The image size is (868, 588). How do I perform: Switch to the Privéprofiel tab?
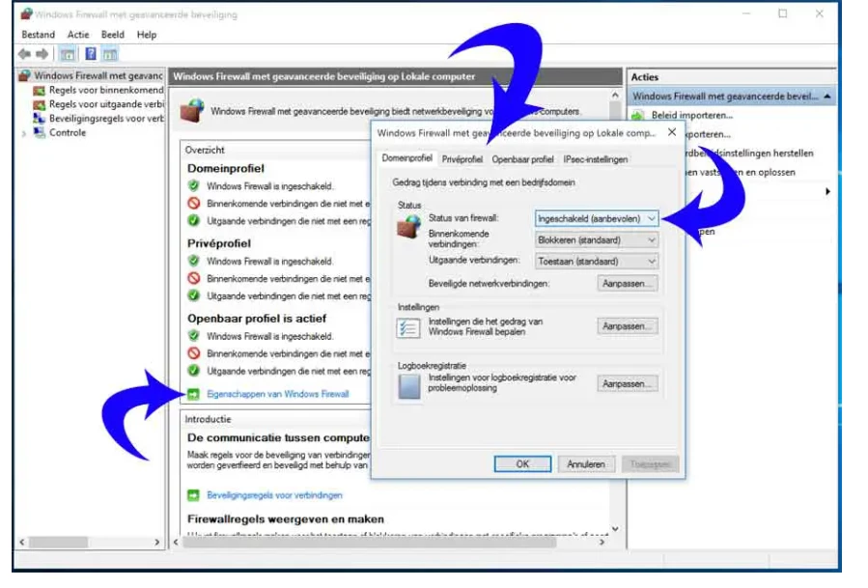tap(462, 159)
